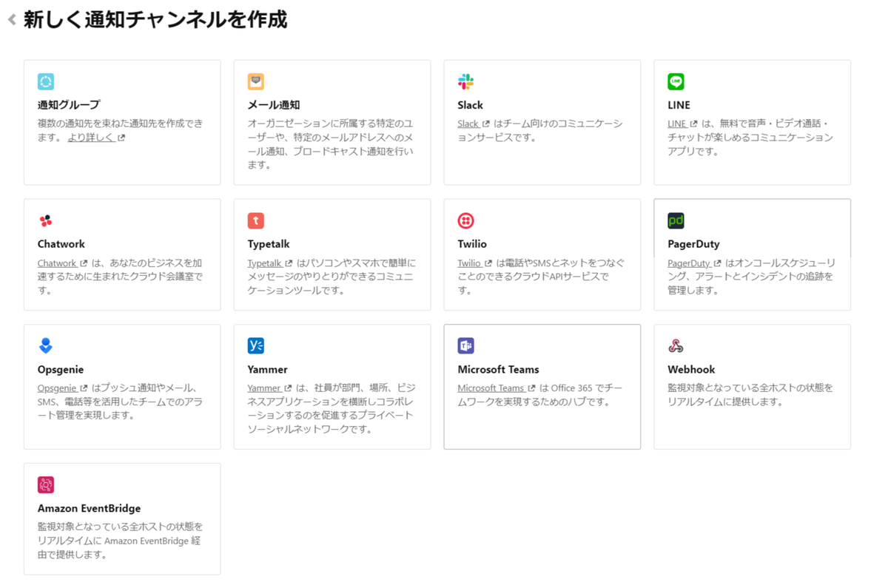Open the Microsoft Teams external link
Screen dimensions: 888x588
pyautogui.click(x=497, y=388)
